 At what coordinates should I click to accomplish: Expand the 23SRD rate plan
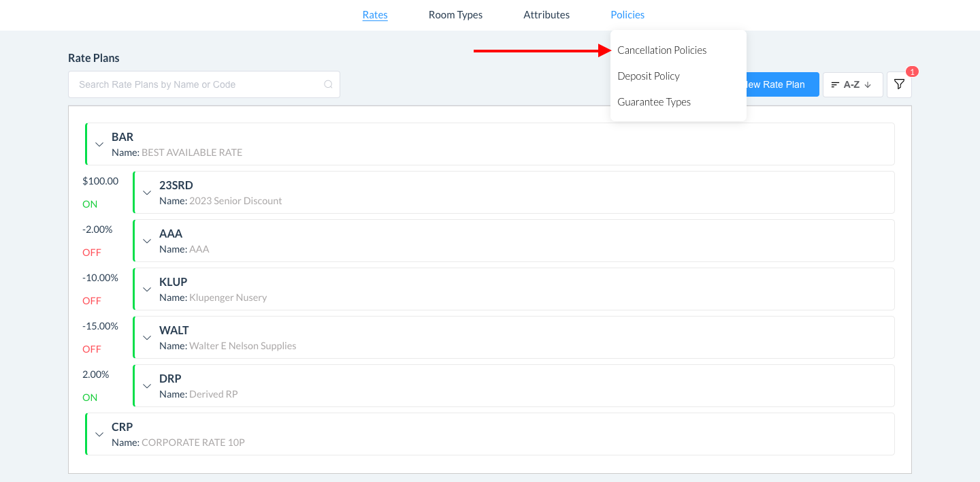(147, 193)
